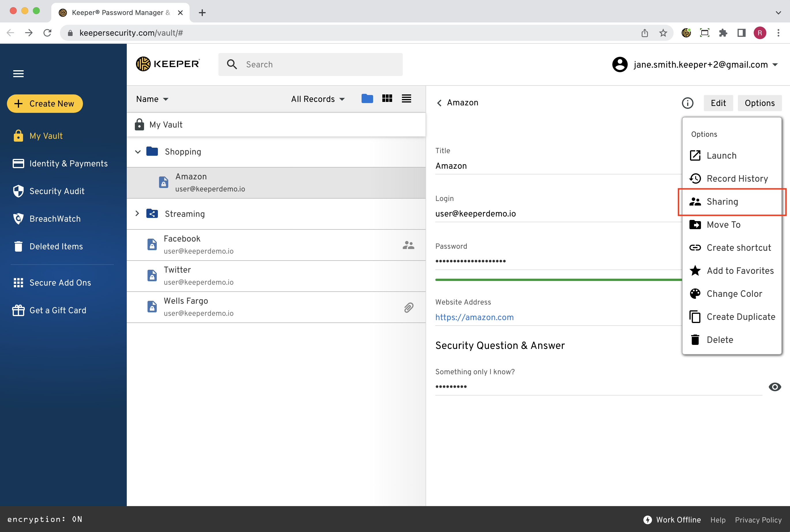790x532 pixels.
Task: Open the Chrome profile R avatar
Action: [759, 33]
